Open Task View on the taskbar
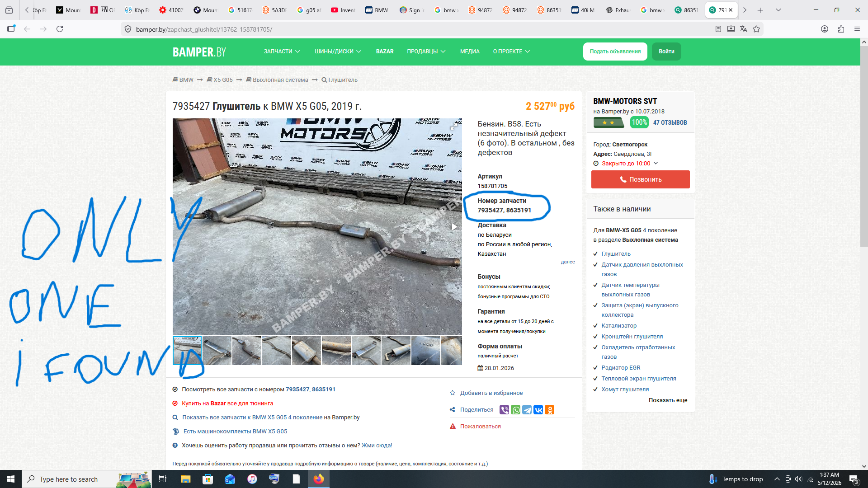The width and height of the screenshot is (868, 488). [x=163, y=479]
